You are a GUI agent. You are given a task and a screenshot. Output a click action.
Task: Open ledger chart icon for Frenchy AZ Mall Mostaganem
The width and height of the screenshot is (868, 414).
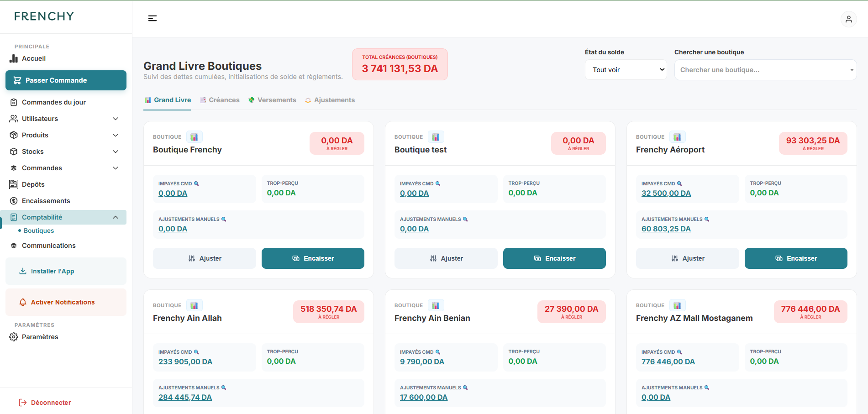[677, 305]
